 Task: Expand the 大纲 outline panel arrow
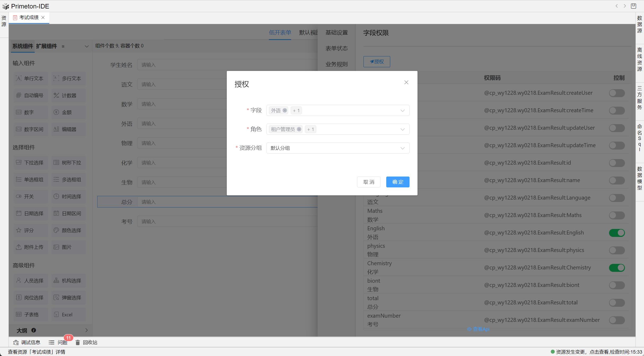86,330
